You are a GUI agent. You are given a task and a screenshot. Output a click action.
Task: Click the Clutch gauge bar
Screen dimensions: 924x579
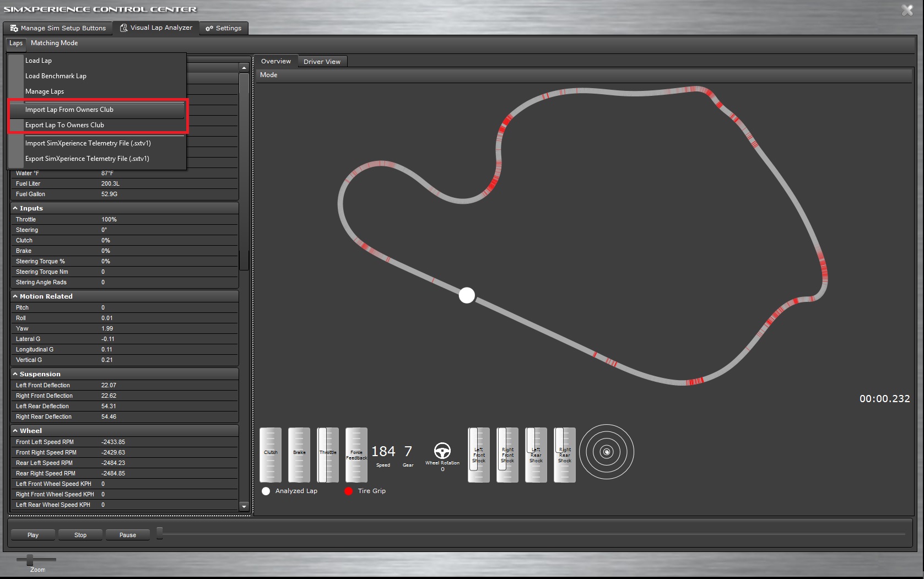click(271, 455)
